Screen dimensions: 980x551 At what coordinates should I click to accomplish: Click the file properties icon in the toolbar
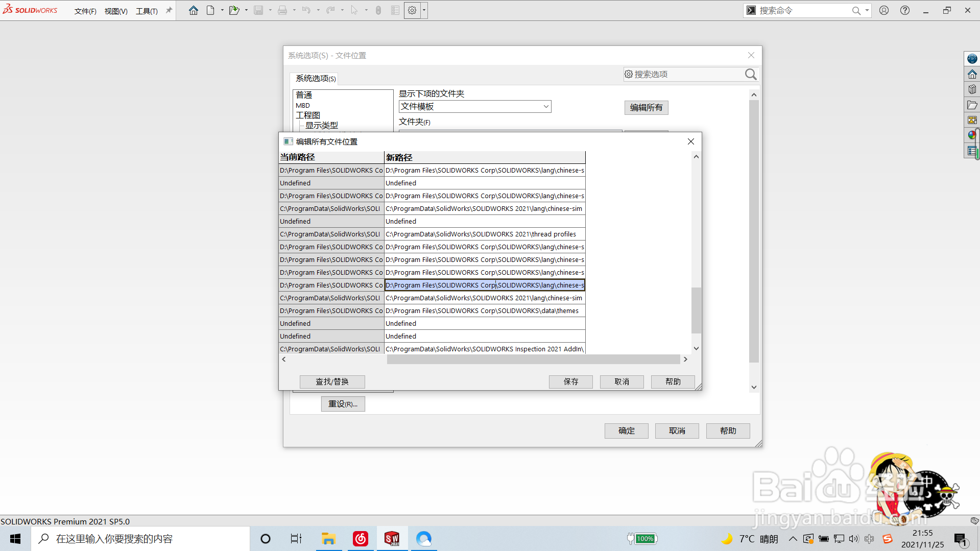tap(395, 10)
